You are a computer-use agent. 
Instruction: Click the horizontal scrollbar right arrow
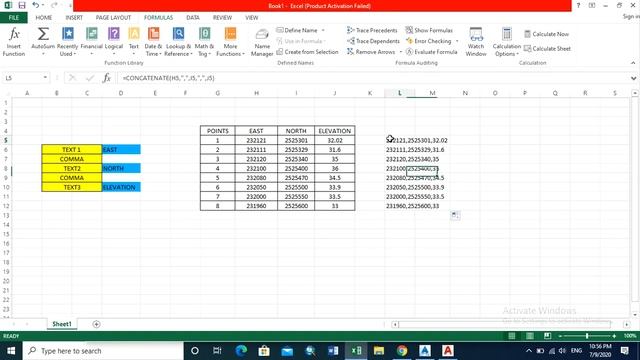coord(627,324)
